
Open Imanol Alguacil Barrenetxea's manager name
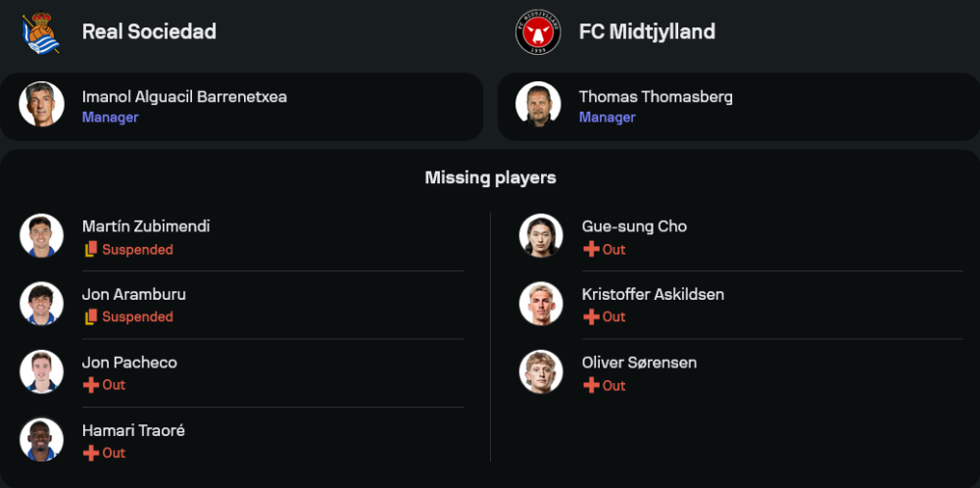pos(184,97)
